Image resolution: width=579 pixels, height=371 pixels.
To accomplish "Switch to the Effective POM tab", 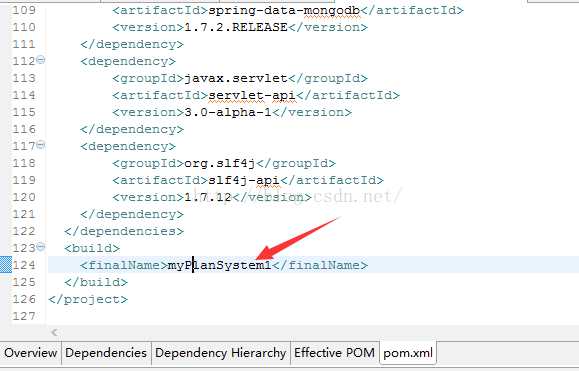I will click(335, 353).
